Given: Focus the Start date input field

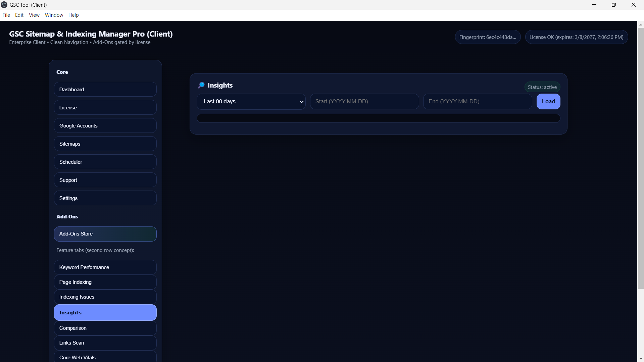Looking at the screenshot, I should [x=364, y=101].
